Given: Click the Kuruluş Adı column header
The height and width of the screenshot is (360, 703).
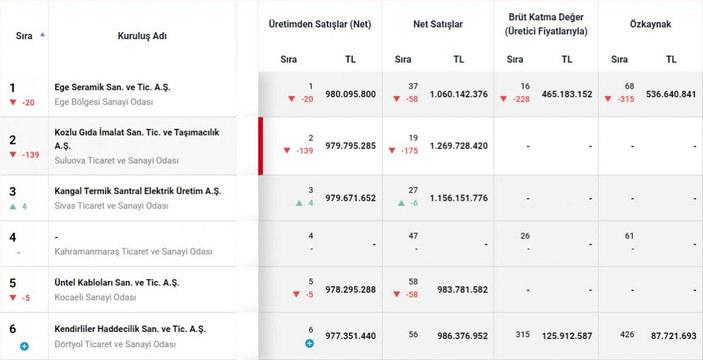Looking at the screenshot, I should (x=142, y=36).
